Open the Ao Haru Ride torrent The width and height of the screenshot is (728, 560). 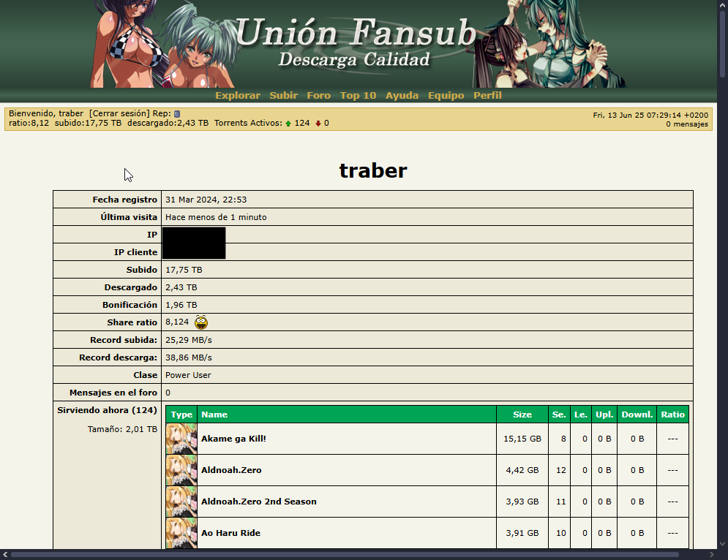tap(230, 533)
